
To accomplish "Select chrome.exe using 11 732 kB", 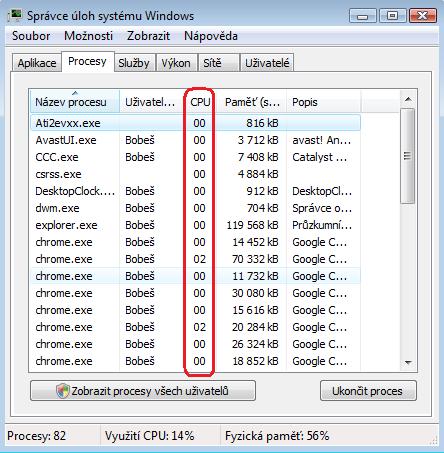I will 195,276.
